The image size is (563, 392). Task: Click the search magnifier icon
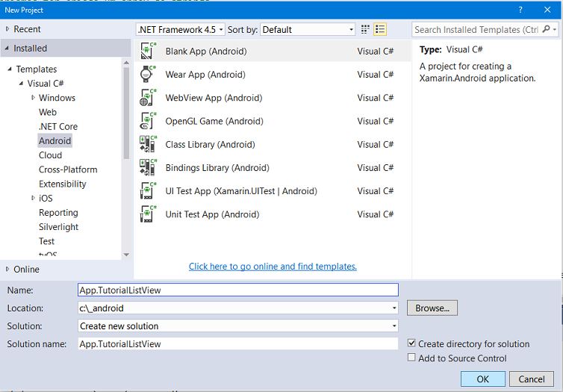click(x=546, y=29)
